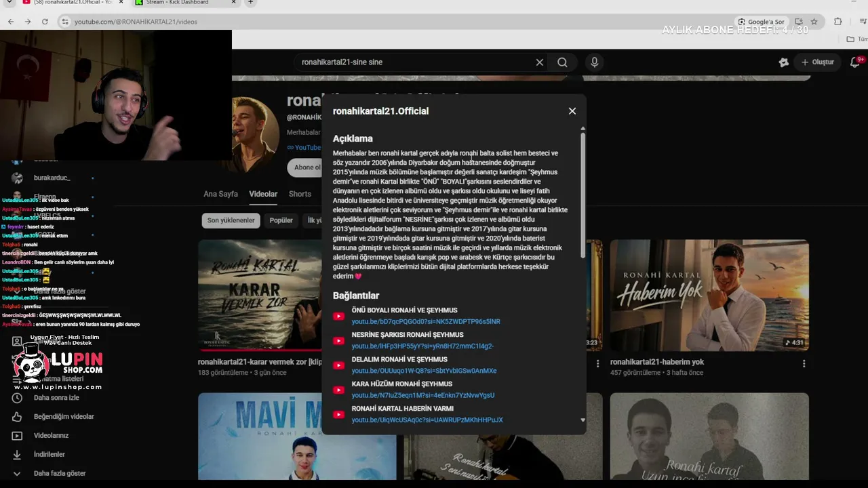This screenshot has width=868, height=488.
Task: Open burakarduc_ subscription channel
Action: pos(52,178)
